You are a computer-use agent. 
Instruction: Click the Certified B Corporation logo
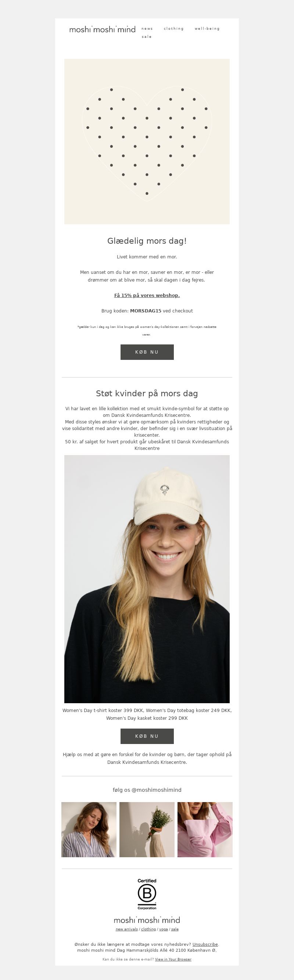(147, 894)
